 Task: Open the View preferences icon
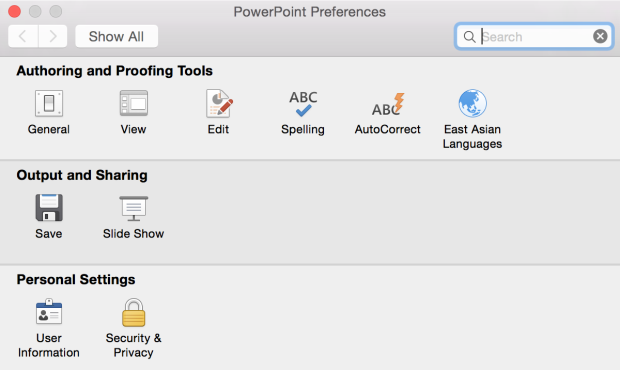[134, 104]
